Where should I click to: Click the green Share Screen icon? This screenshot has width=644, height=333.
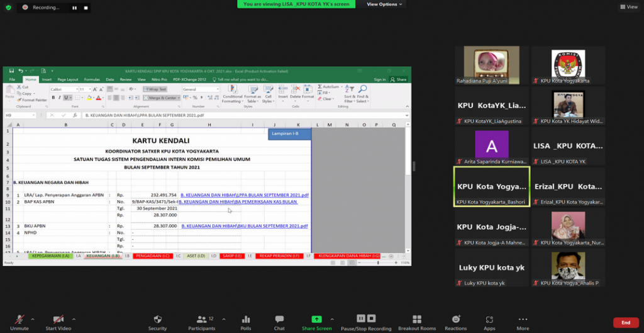316,319
